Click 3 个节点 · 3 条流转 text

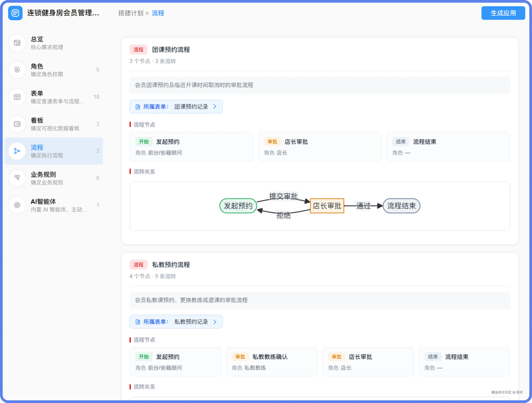[153, 61]
